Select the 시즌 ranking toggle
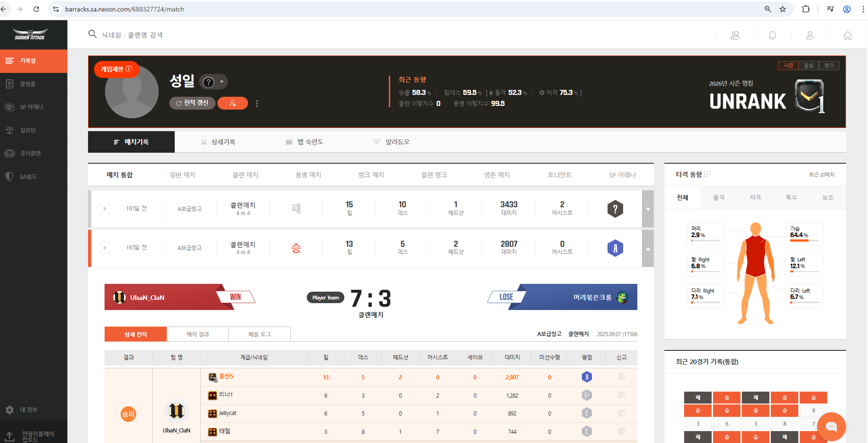Screen dimensions: 868x443 788,66
